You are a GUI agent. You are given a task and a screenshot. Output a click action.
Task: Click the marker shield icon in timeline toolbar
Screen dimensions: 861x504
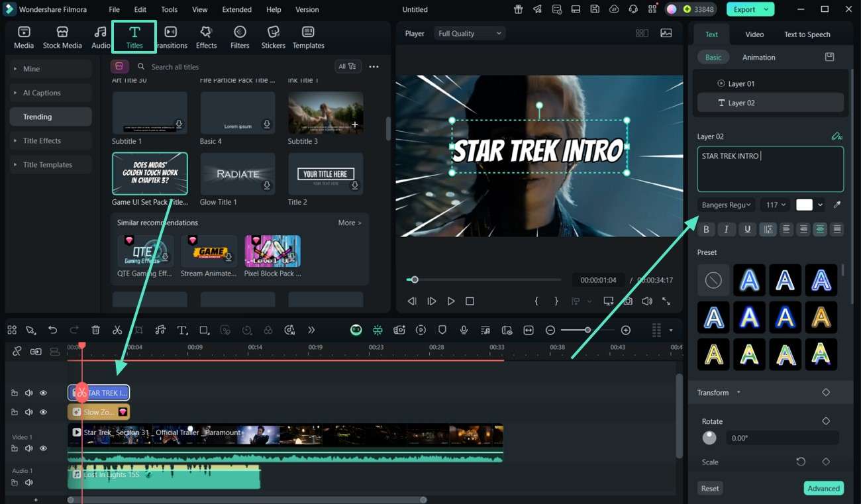442,330
